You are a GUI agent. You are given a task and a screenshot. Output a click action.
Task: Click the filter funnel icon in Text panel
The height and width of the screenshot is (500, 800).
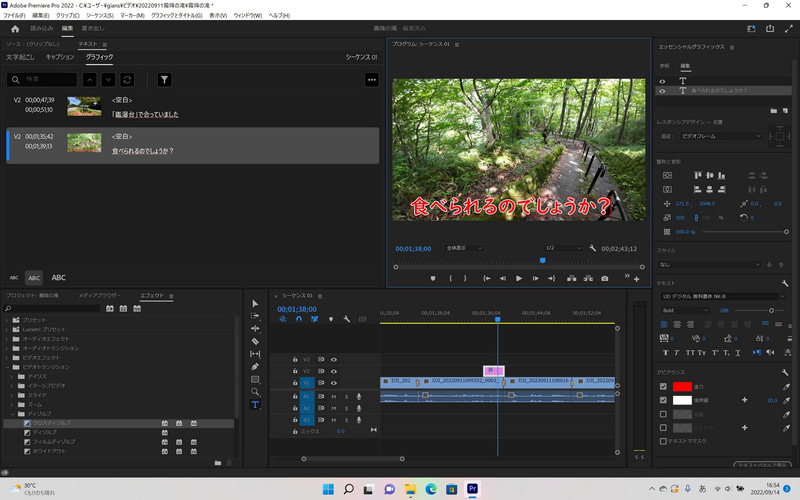[165, 79]
